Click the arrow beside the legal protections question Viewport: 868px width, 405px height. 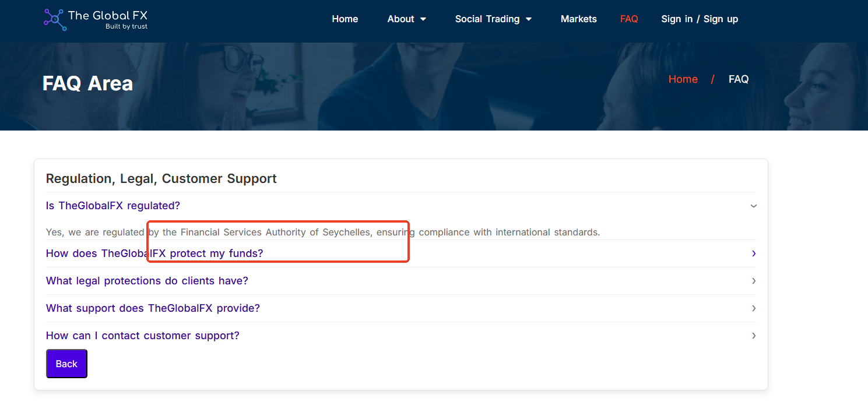pyautogui.click(x=754, y=281)
